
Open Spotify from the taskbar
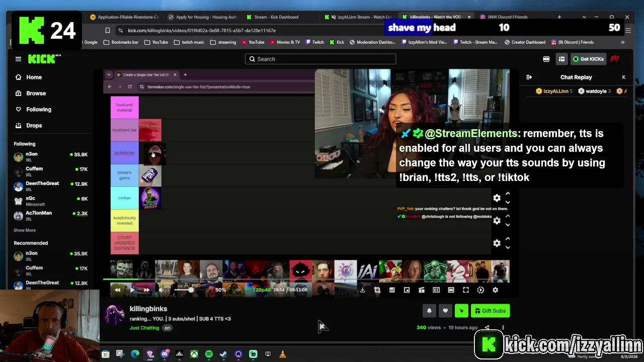[x=209, y=354]
